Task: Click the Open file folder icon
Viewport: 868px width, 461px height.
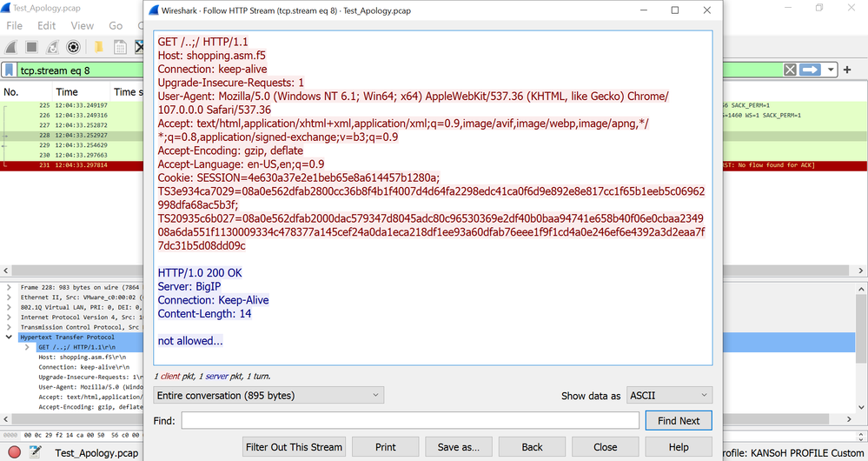Action: pos(98,47)
